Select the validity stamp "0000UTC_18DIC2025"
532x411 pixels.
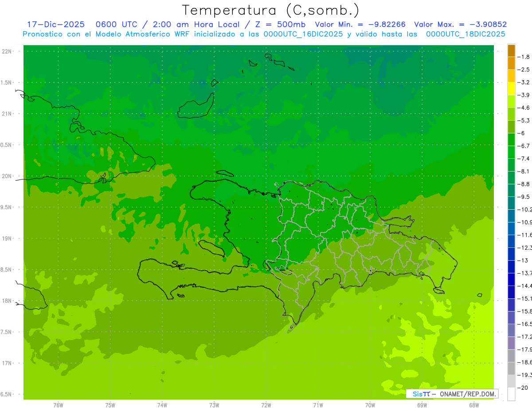click(x=465, y=34)
